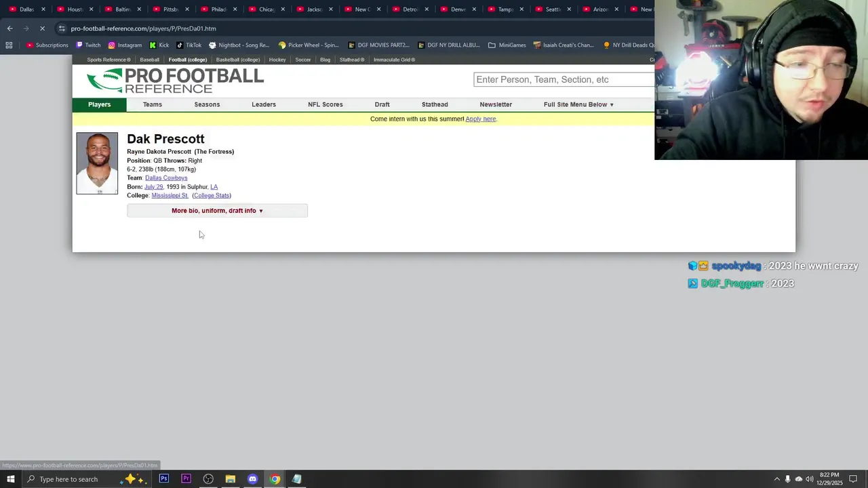Open the DGF NY DRILL ALBUM bookmark
The width and height of the screenshot is (868, 488).
449,45
